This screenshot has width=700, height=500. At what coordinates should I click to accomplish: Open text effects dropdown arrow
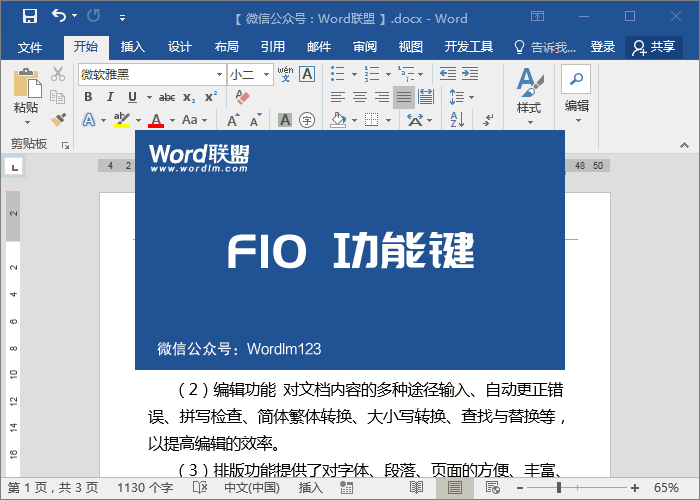[104, 120]
